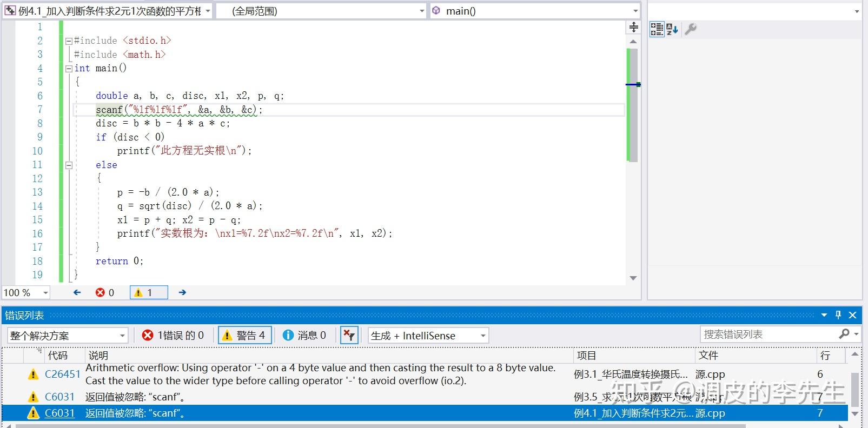Toggle the errors filter button showing 0 errors
This screenshot has height=428, width=868.
coord(173,336)
